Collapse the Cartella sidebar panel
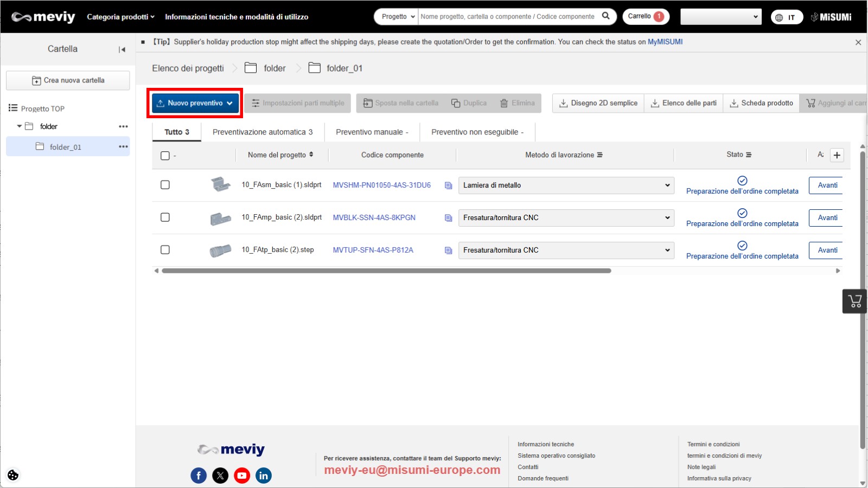This screenshot has height=488, width=868. (122, 49)
